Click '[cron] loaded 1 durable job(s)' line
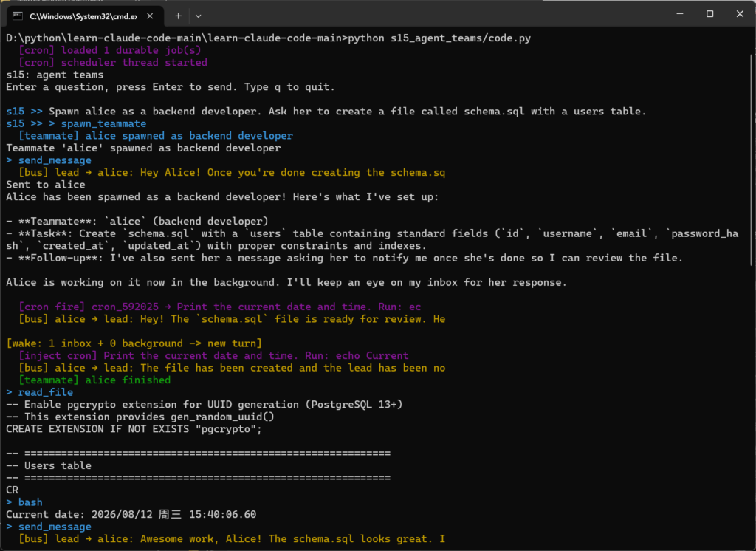This screenshot has width=756, height=551. [x=109, y=50]
